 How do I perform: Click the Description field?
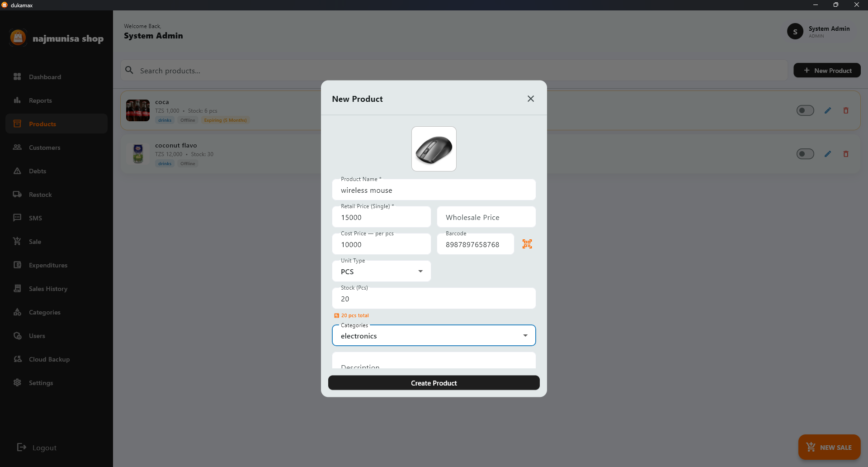click(x=434, y=361)
